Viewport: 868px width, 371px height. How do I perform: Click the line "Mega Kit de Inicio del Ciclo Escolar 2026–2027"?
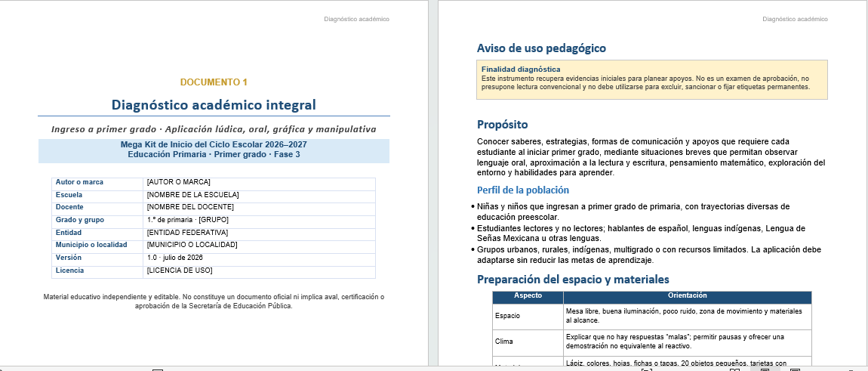(x=214, y=145)
